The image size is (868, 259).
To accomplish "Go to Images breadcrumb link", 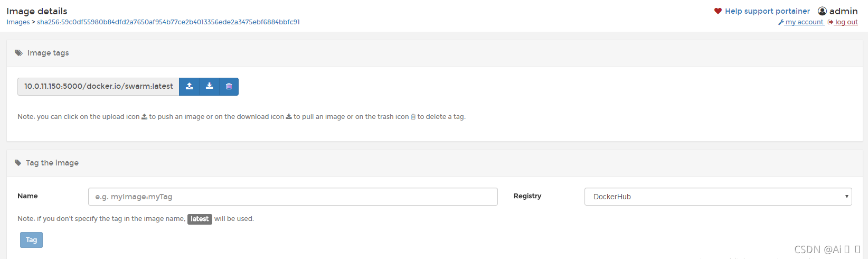I will 18,22.
